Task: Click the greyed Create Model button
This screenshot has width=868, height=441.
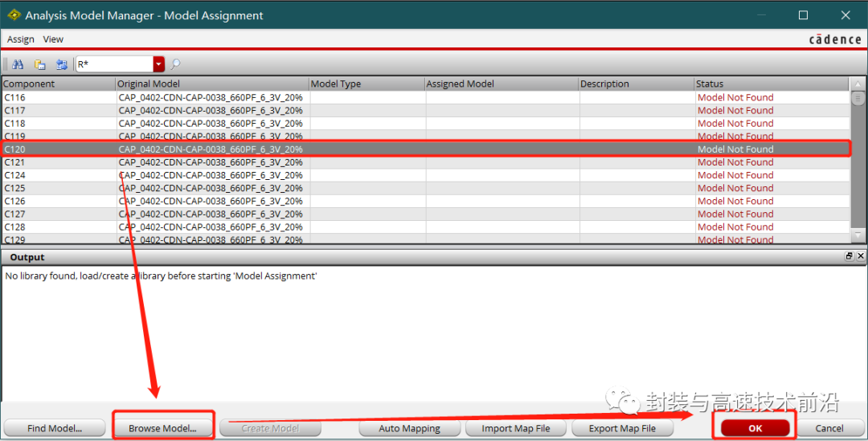Action: pyautogui.click(x=270, y=428)
